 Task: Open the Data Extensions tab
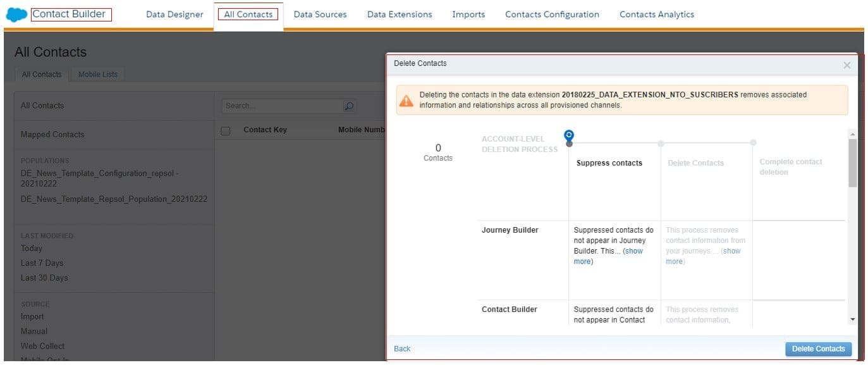point(400,15)
